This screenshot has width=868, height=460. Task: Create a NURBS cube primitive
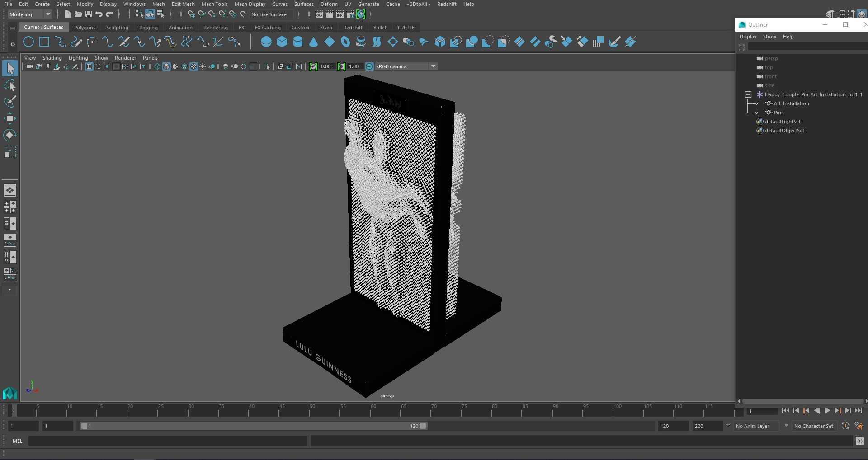(282, 42)
